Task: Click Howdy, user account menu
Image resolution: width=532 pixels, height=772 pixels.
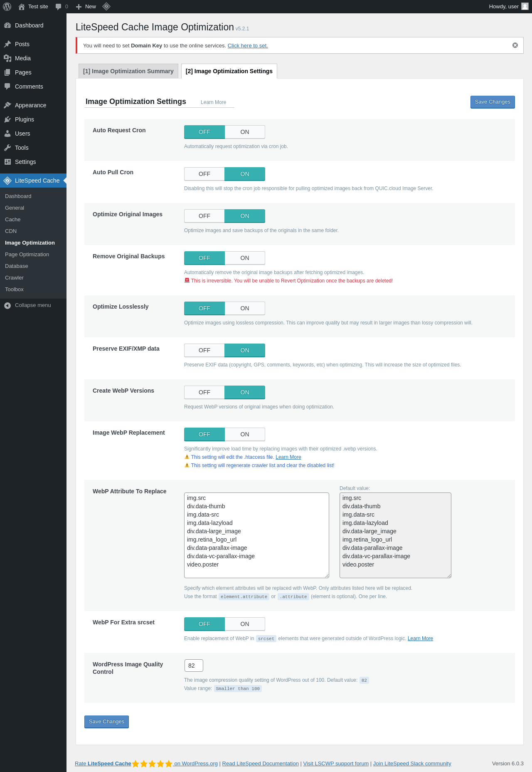Action: tap(509, 7)
